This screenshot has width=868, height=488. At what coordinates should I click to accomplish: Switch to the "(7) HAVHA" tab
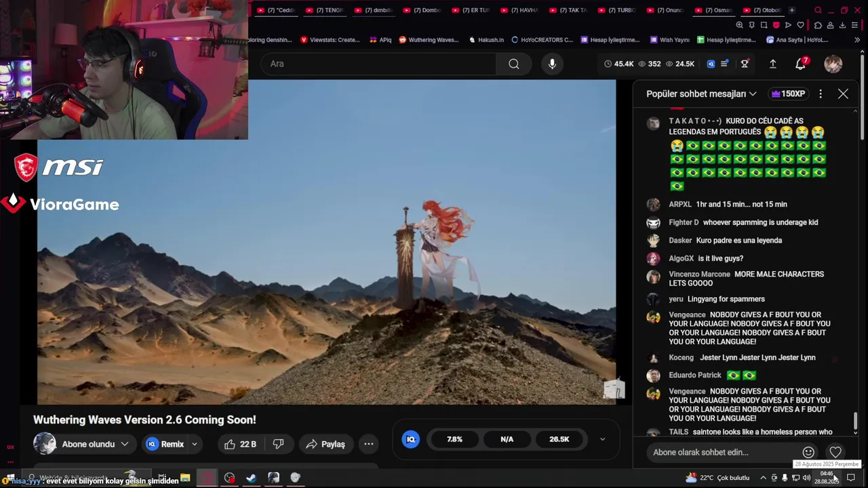519,10
